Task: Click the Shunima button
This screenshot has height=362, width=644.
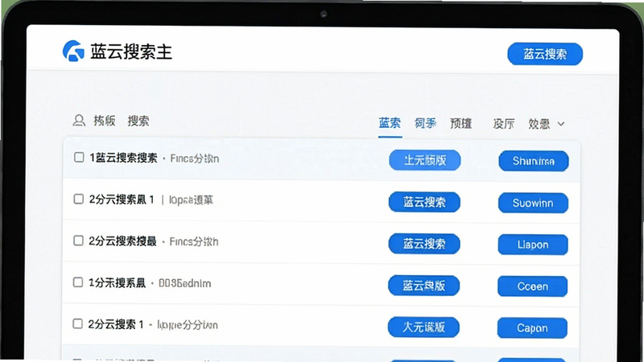Action: coord(534,161)
